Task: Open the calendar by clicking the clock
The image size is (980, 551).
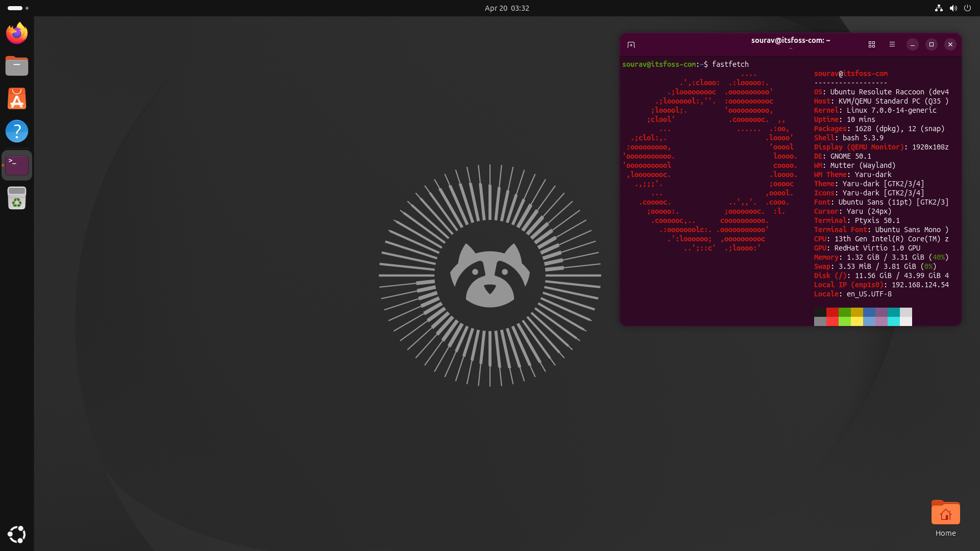Action: click(506, 8)
